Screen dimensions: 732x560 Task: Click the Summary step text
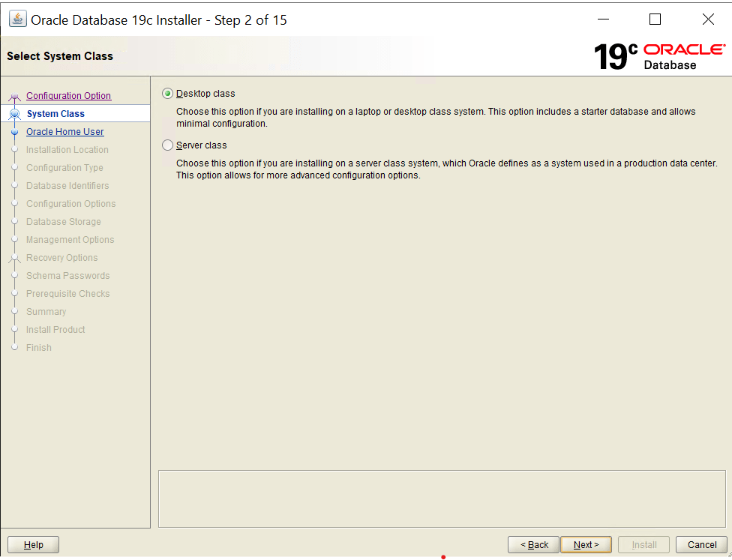(x=46, y=312)
